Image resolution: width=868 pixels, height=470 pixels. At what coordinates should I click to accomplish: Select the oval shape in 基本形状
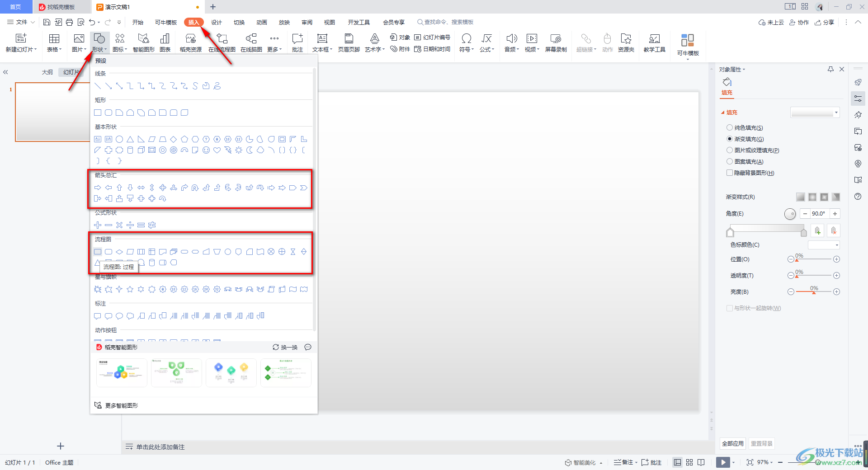[x=119, y=139]
